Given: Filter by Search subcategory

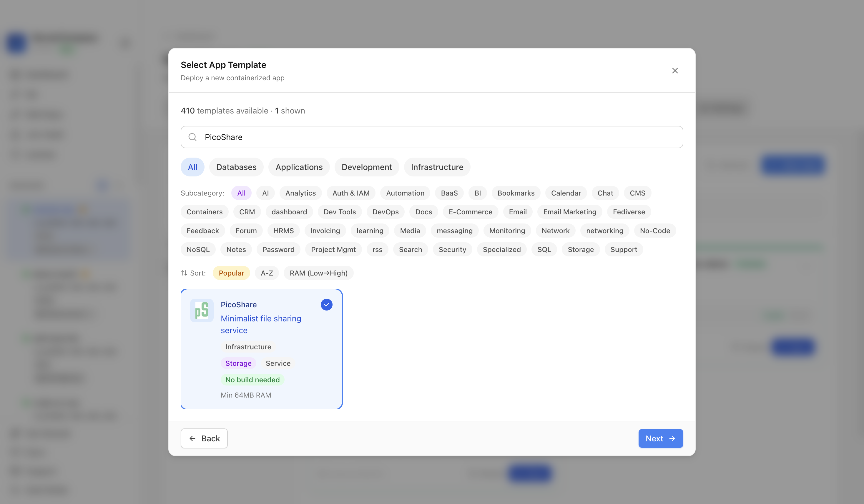Looking at the screenshot, I should (411, 249).
